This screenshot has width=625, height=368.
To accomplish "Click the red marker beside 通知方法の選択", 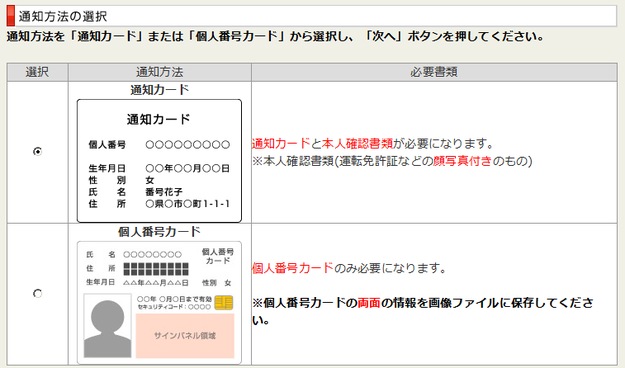I will (11, 16).
